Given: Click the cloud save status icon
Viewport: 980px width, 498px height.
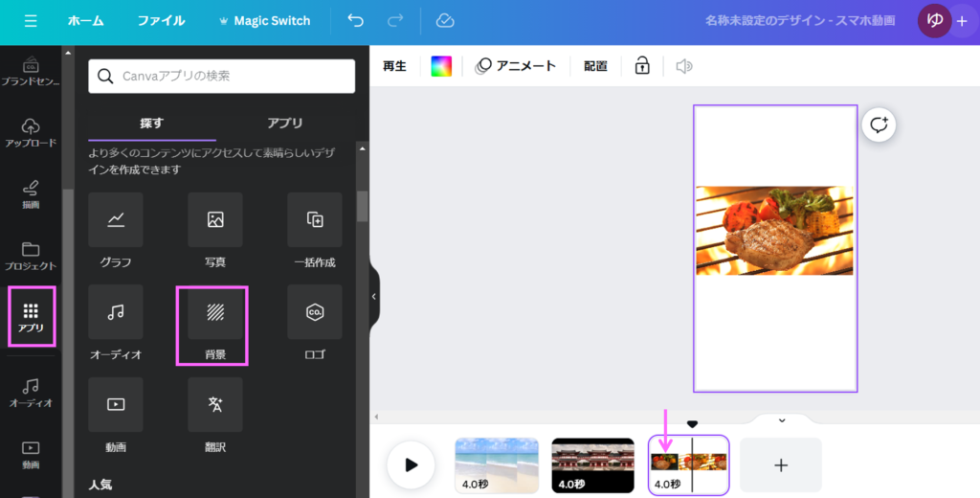Looking at the screenshot, I should (x=444, y=21).
